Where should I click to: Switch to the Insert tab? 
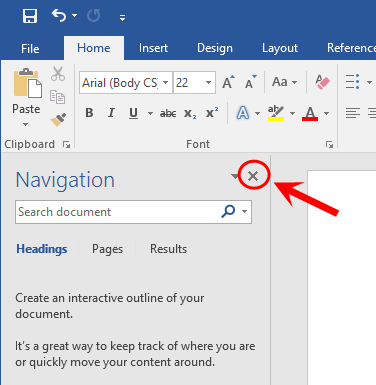153,48
